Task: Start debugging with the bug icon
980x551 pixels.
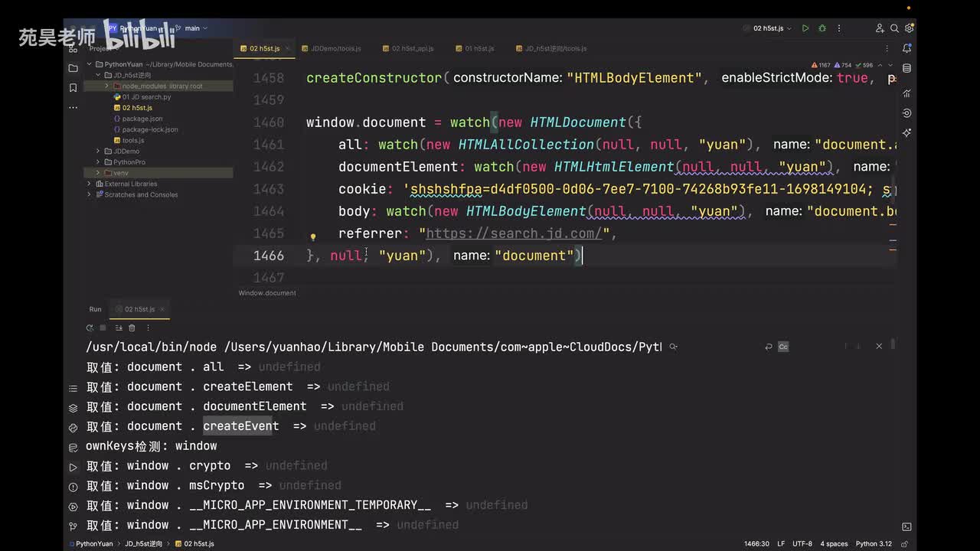Action: click(822, 28)
